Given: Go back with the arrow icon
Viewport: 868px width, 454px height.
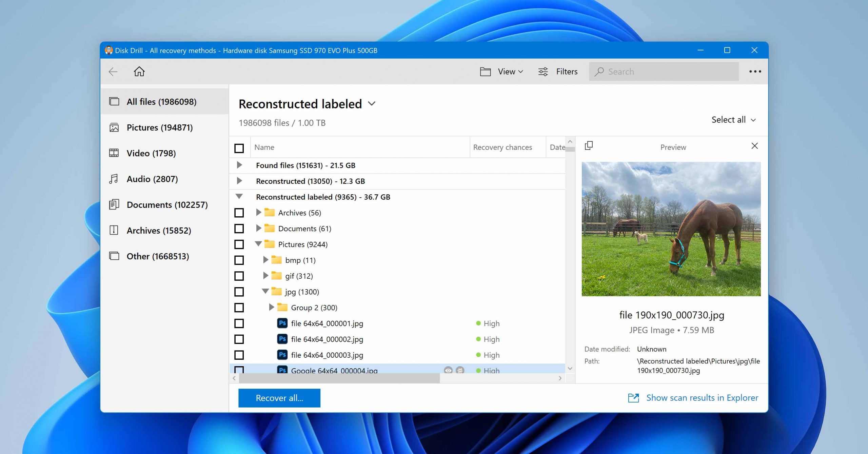Looking at the screenshot, I should [113, 72].
